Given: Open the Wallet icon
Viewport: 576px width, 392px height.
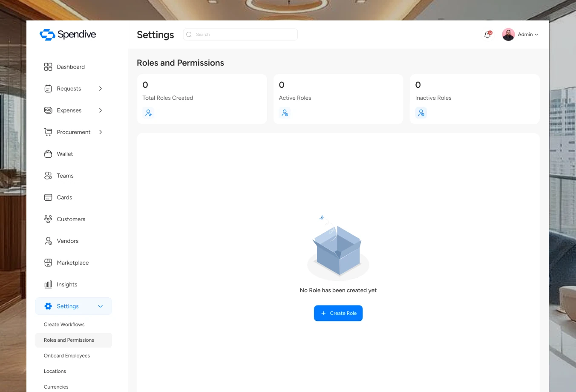Looking at the screenshot, I should pos(48,154).
